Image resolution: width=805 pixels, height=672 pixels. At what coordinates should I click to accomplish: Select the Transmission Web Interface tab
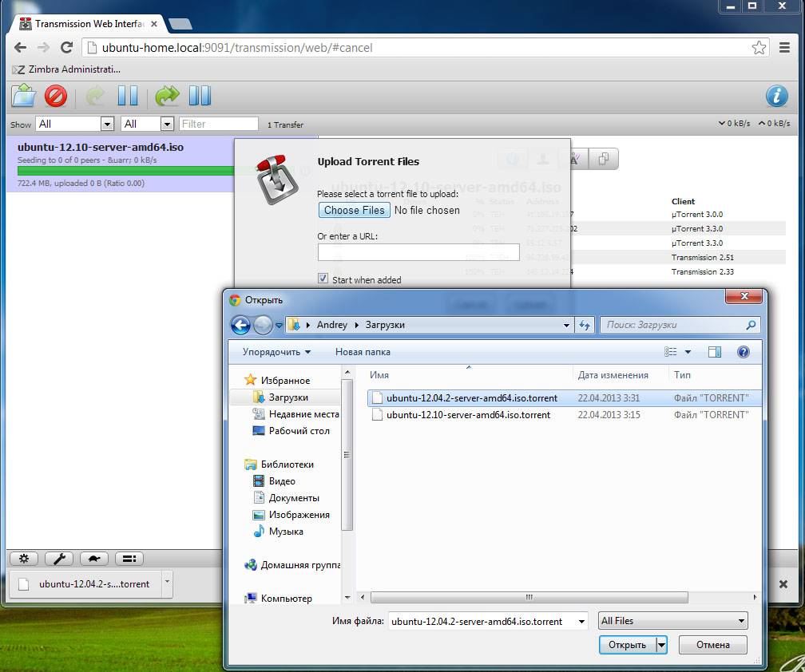click(89, 24)
